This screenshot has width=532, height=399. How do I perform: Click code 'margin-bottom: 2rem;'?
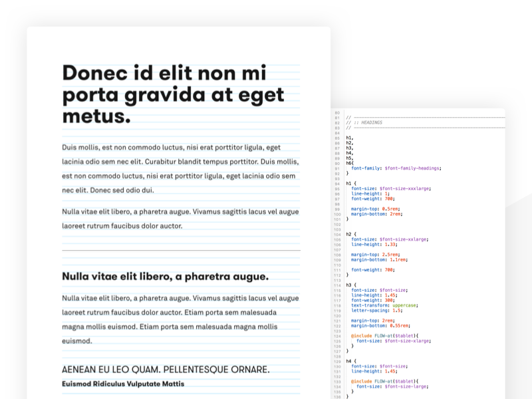(377, 214)
